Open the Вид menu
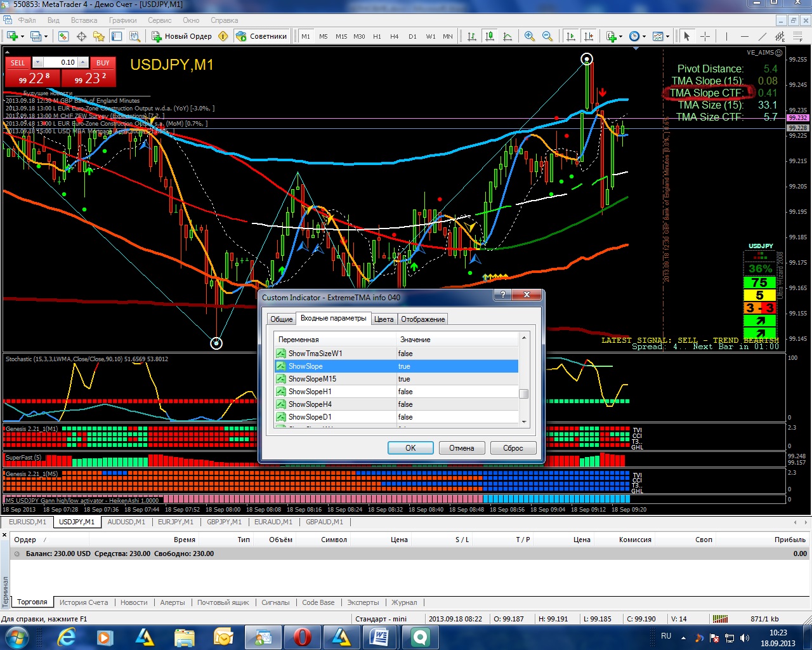 point(53,20)
